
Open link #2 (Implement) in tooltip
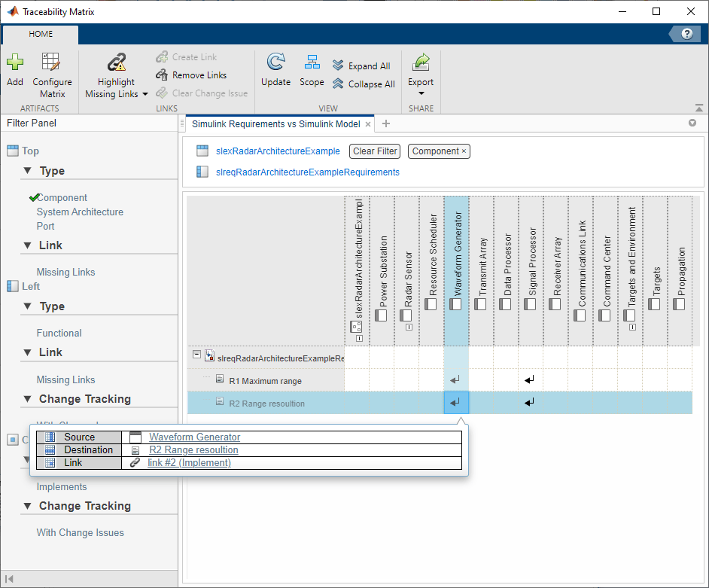click(189, 463)
